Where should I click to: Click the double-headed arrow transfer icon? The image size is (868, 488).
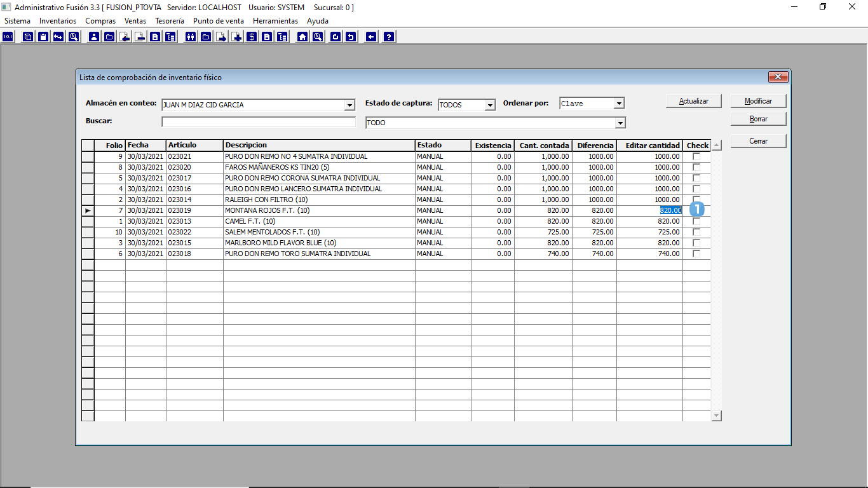[58, 37]
